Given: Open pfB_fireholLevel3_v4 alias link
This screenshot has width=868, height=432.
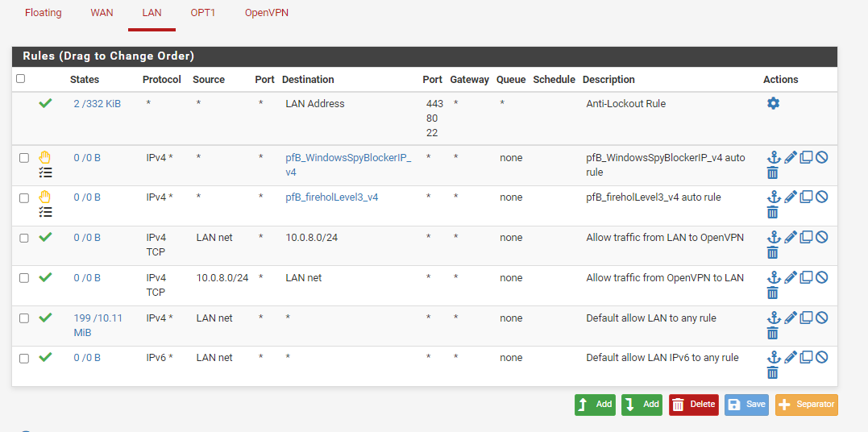Looking at the screenshot, I should pos(331,197).
